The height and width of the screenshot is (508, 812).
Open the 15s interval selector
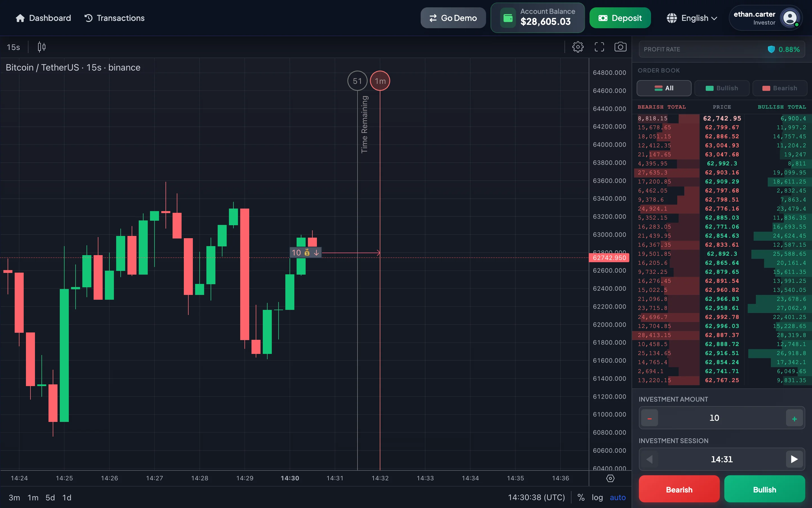pos(14,47)
